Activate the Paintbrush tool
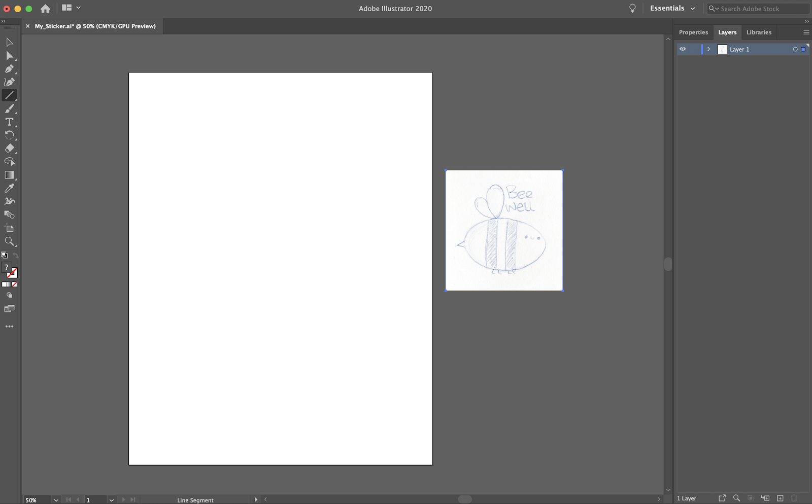Viewport: 812px width, 504px height. (9, 108)
